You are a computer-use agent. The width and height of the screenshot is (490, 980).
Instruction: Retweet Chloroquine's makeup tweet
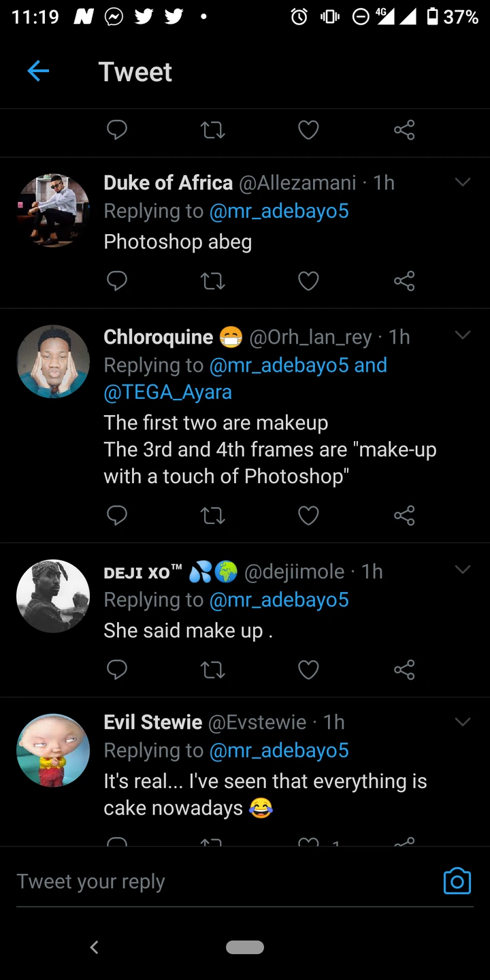(213, 515)
